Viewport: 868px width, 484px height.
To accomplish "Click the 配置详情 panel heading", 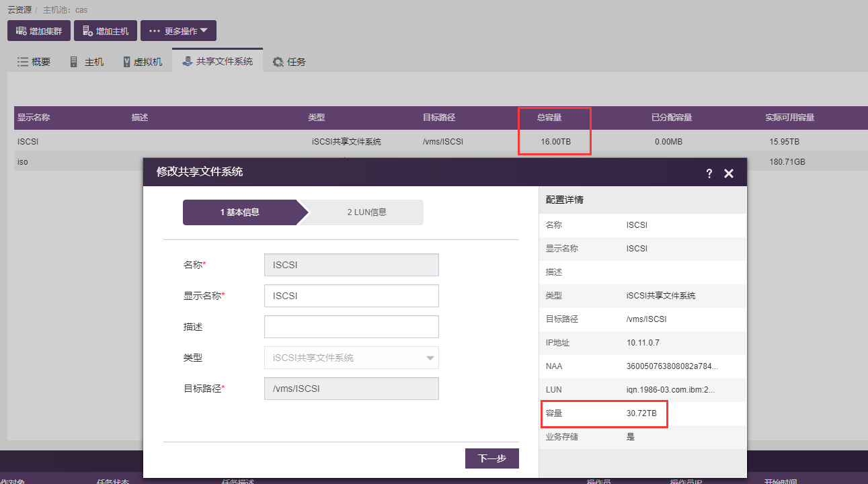I will tap(564, 200).
